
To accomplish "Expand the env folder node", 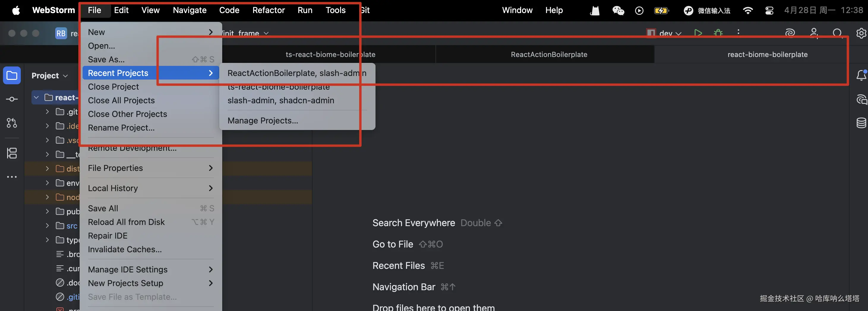I will click(47, 183).
